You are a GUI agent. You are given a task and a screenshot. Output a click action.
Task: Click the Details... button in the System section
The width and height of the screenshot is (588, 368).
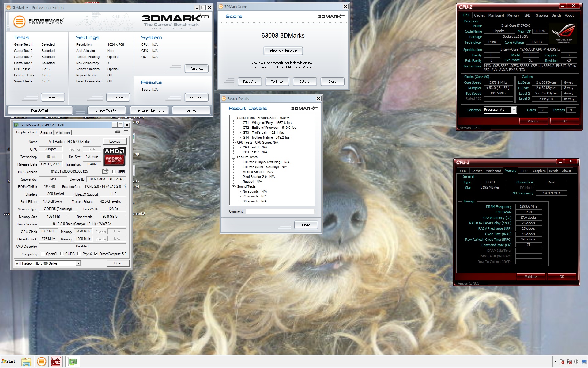[197, 69]
